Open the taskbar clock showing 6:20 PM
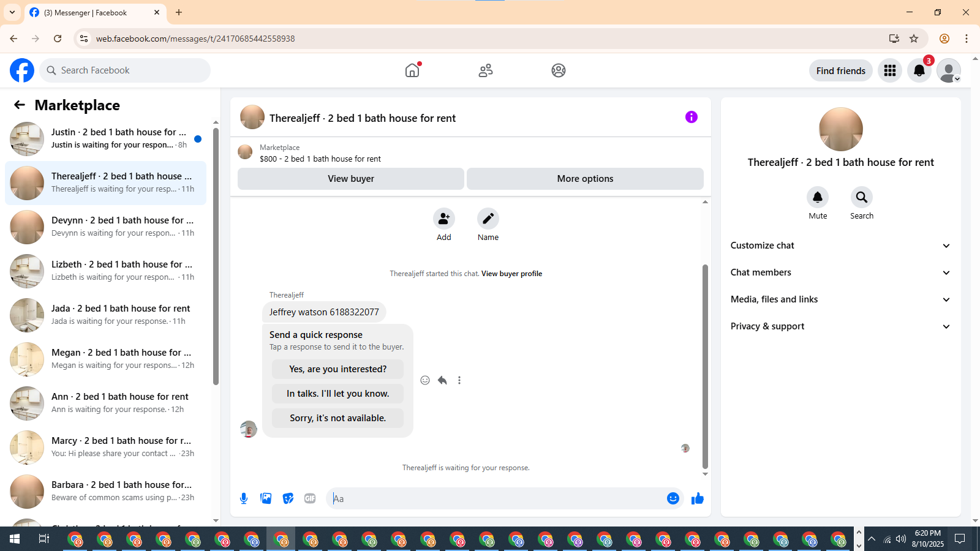980x551 pixels. click(927, 539)
